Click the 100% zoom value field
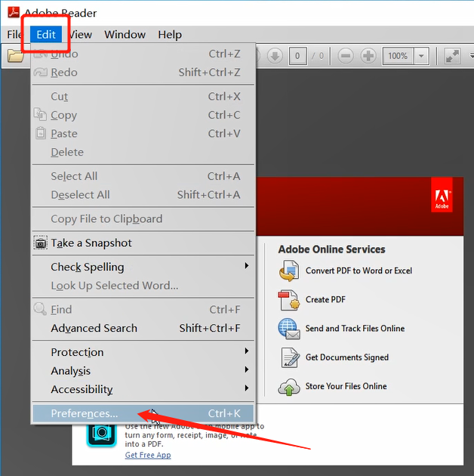 [x=398, y=56]
